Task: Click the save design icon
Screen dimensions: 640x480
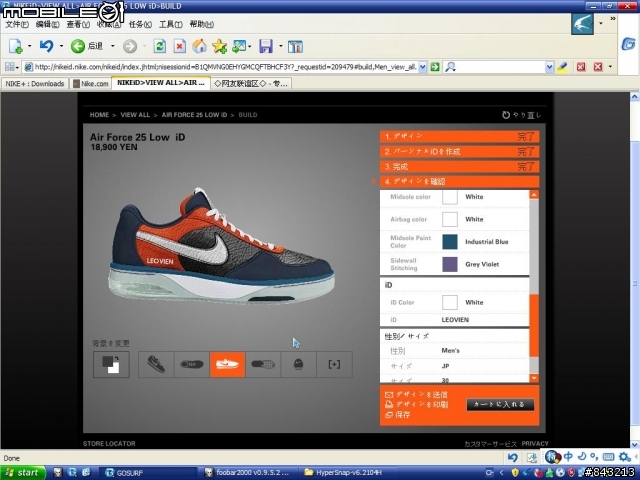Action: point(389,415)
